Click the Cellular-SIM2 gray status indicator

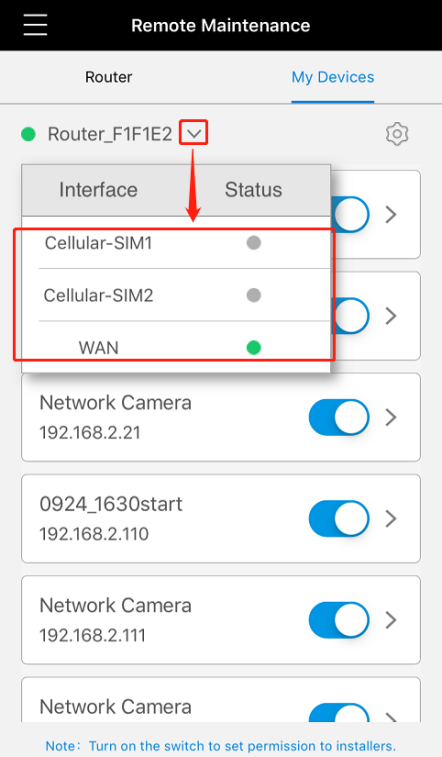click(253, 295)
